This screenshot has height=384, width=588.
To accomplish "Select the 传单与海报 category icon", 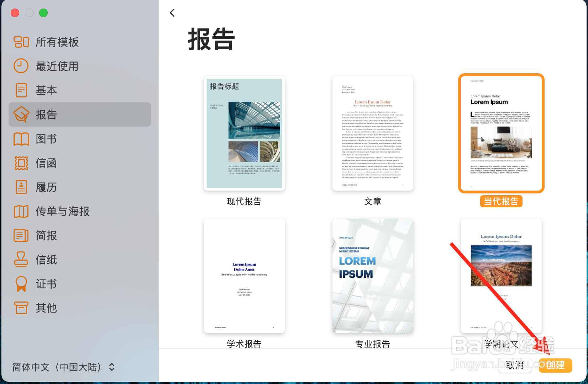I will click(21, 211).
